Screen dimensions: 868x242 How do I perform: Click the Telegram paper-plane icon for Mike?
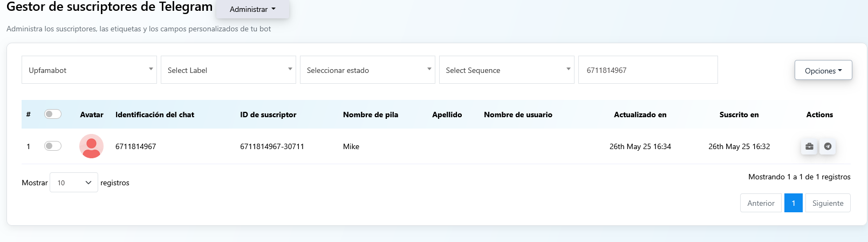(828, 146)
